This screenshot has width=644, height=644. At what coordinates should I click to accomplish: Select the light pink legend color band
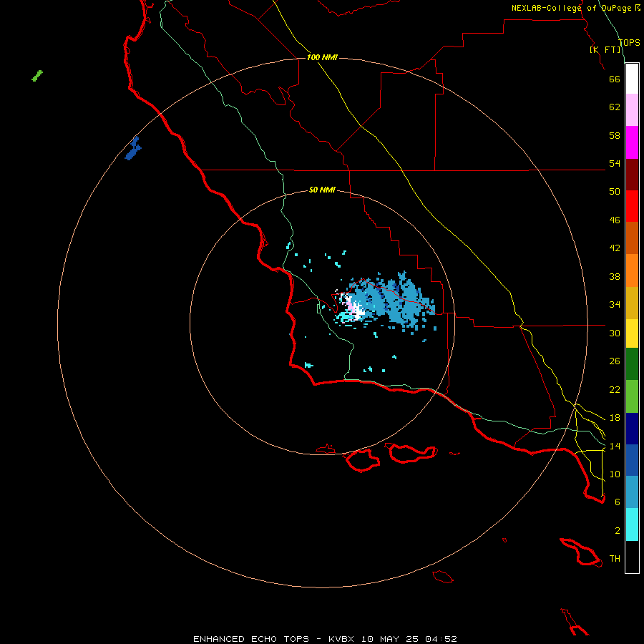pyautogui.click(x=632, y=109)
